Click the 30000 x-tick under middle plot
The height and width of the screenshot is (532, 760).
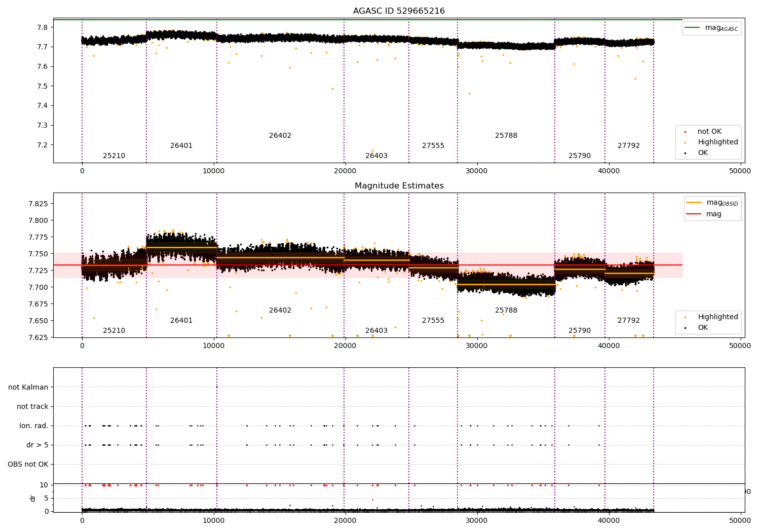[x=477, y=346]
